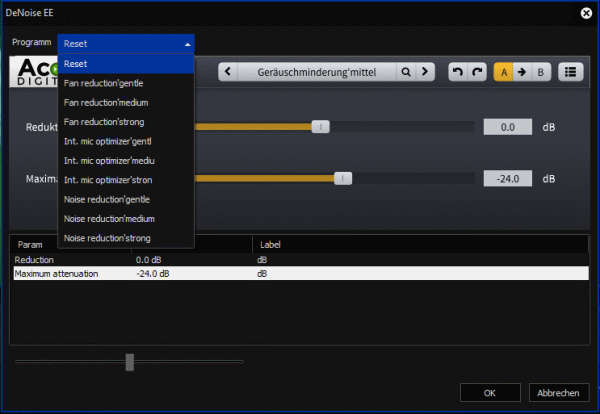Go to next preset with right arrow
The height and width of the screenshot is (414, 600).
point(425,72)
